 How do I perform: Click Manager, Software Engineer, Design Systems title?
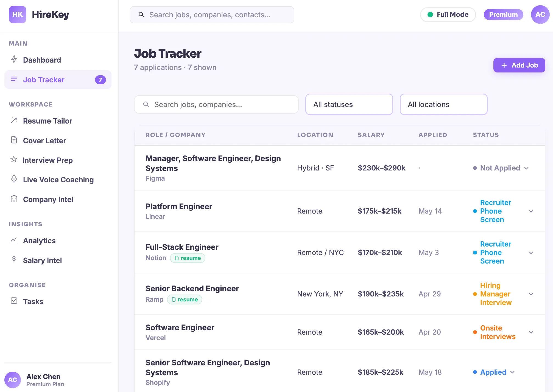[213, 163]
